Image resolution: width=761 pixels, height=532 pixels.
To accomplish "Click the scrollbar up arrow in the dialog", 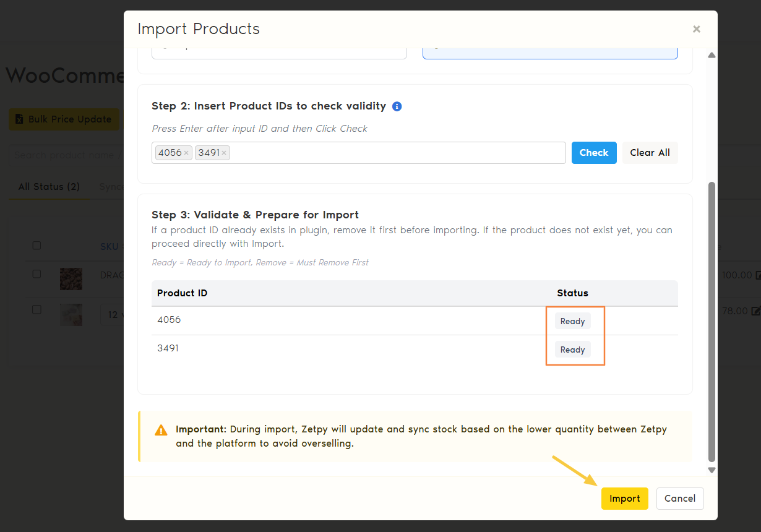I will pyautogui.click(x=712, y=56).
